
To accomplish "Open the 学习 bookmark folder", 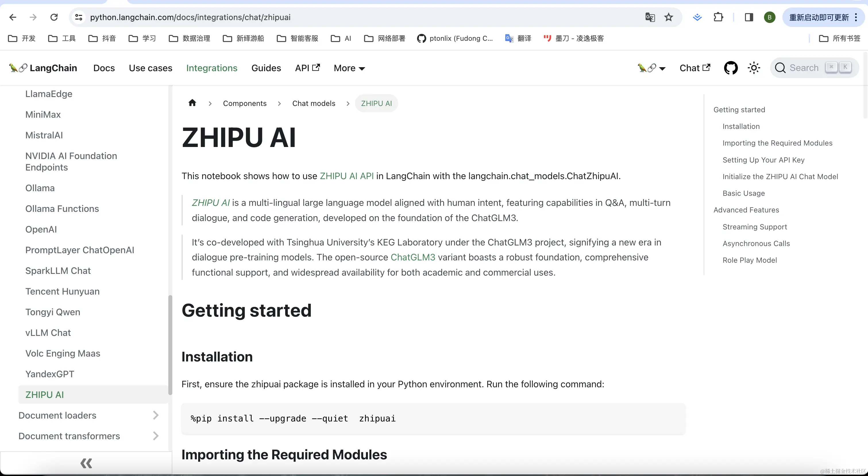I will click(x=142, y=38).
